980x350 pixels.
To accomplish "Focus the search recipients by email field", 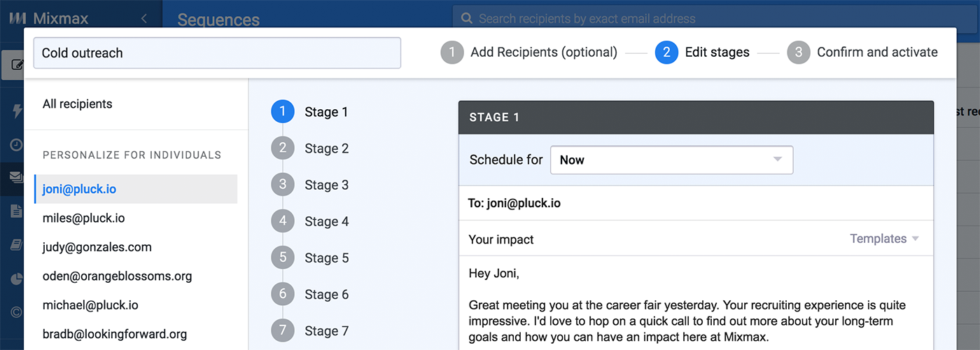I will (x=715, y=19).
